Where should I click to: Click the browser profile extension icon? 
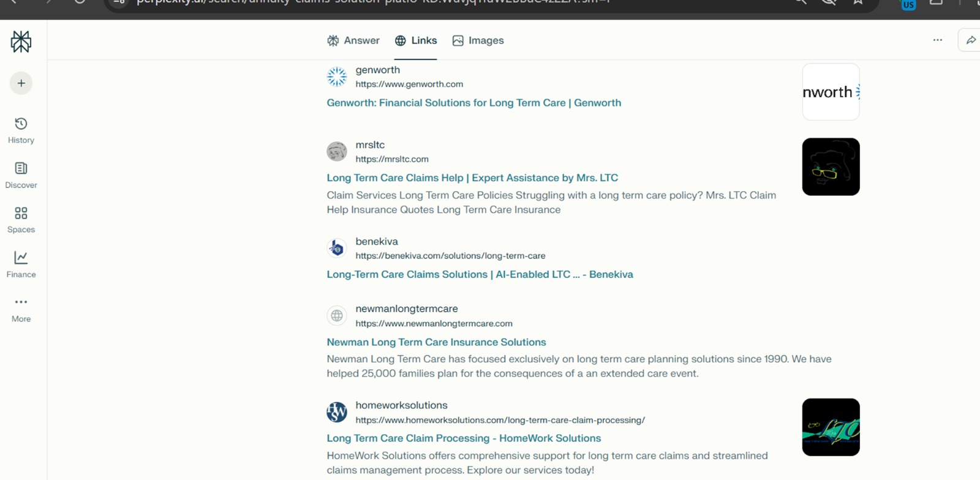point(908,4)
